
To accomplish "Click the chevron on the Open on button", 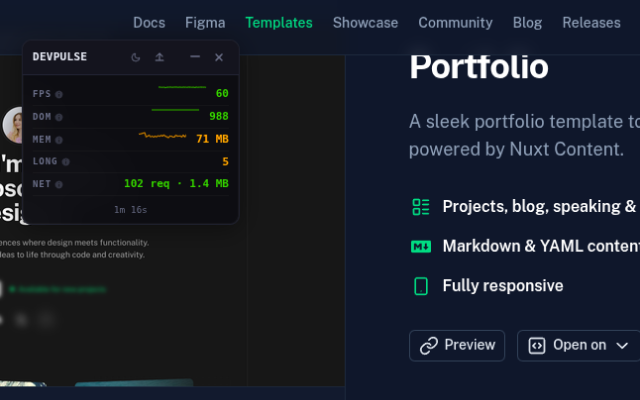I will point(622,346).
